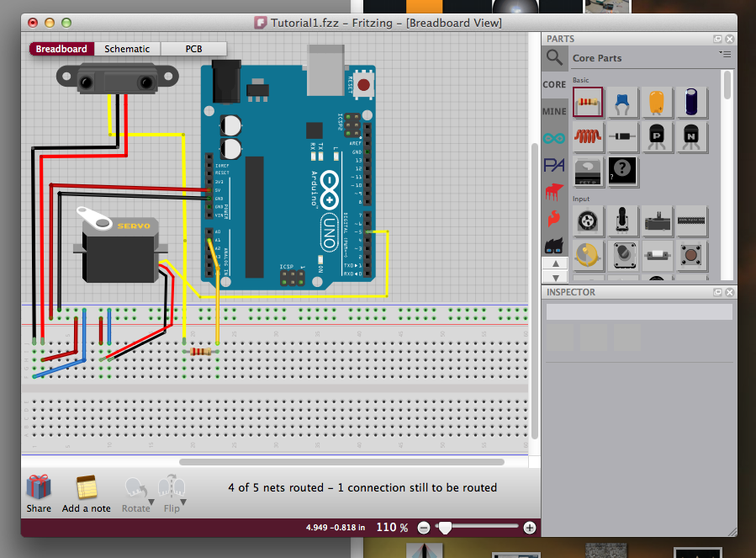Select the inductor coil part

click(589, 136)
